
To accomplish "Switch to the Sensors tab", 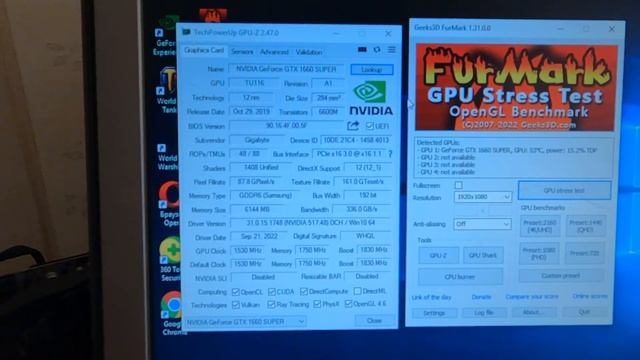I will [x=242, y=52].
